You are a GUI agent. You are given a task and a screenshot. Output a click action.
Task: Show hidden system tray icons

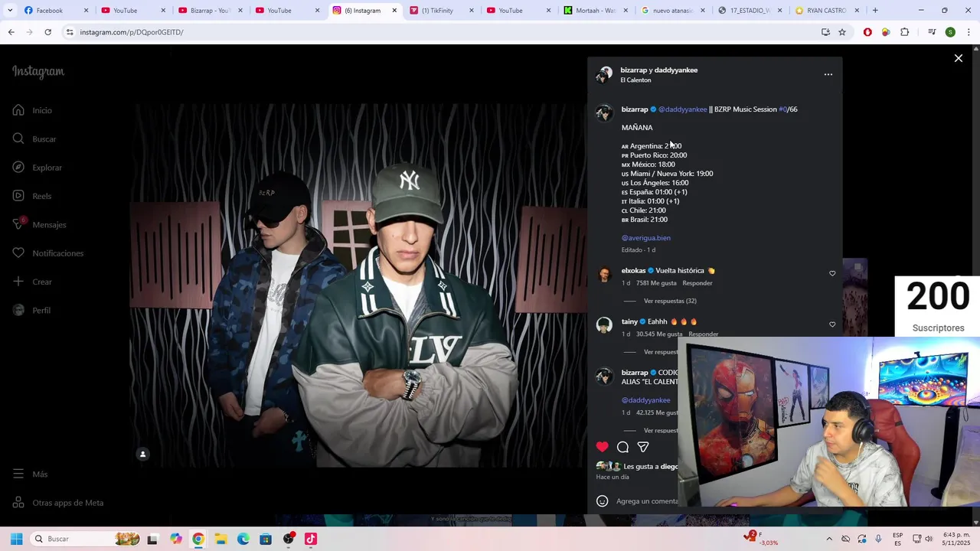coord(828,539)
